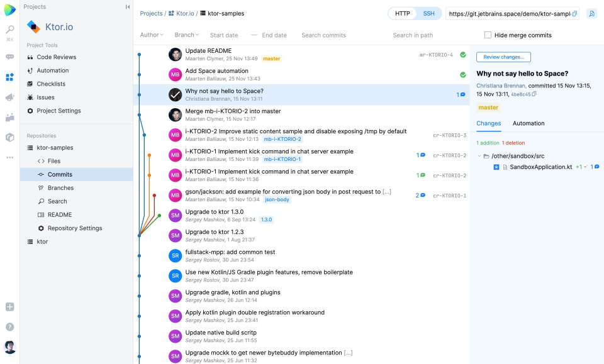Screen dimensions: 604x364
Task: Switch clone URL to SSH
Action: point(428,13)
